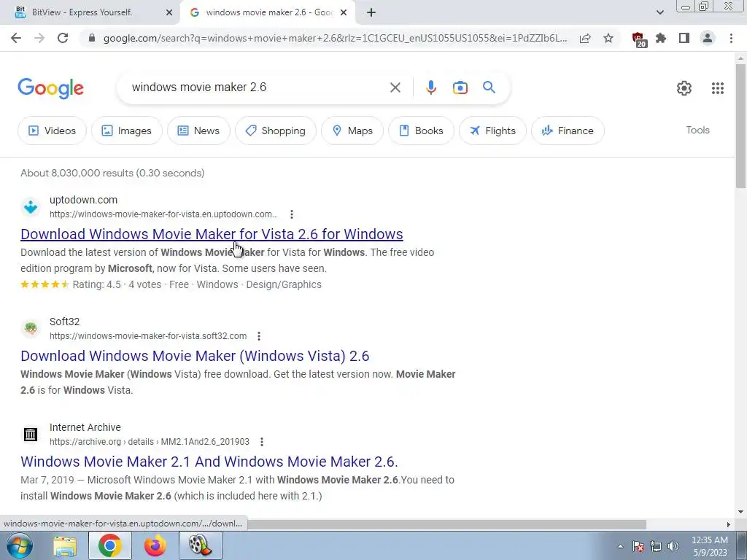Focus the Chrome address bar URL
The height and width of the screenshot is (560, 747).
[335, 38]
